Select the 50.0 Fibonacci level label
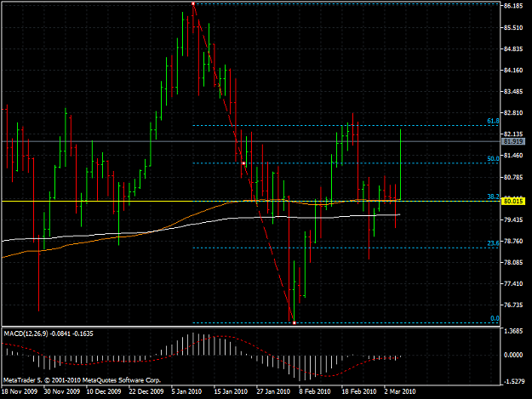532x399 pixels. [x=493, y=158]
